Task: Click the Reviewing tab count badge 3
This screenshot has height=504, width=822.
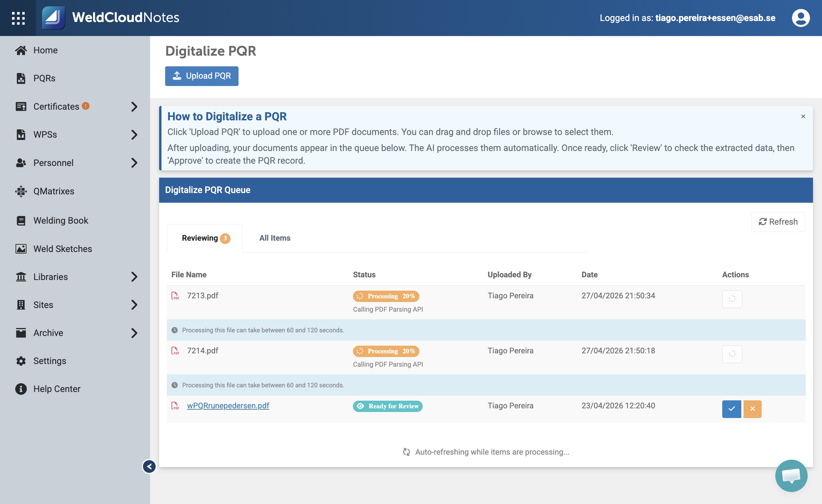Action: coord(225,238)
